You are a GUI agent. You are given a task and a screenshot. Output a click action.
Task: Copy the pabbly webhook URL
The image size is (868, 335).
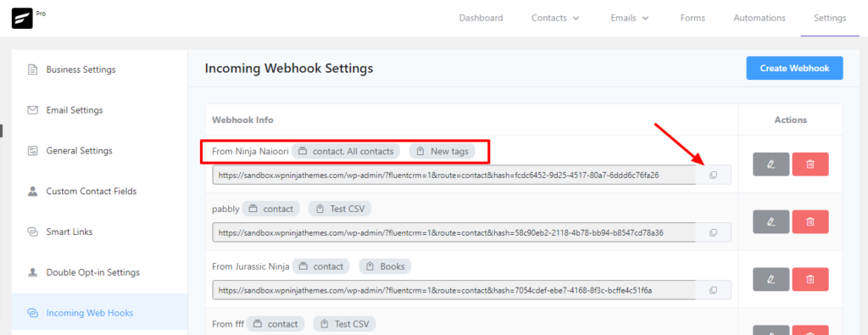tap(713, 232)
